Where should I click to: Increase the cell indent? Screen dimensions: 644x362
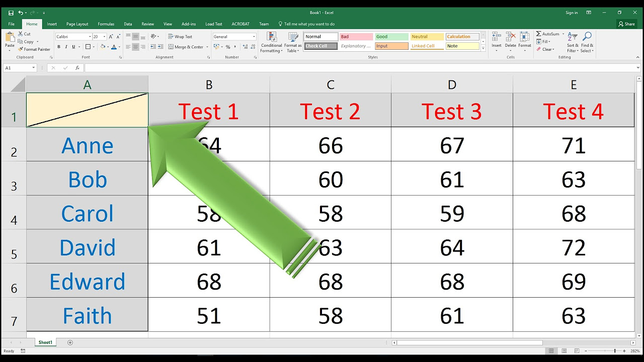click(x=160, y=47)
